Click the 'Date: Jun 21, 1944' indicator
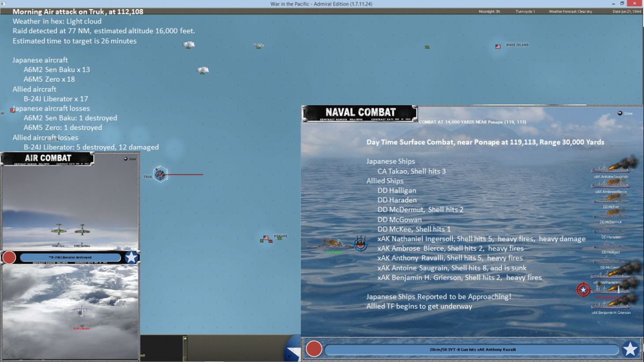Image resolution: width=644 pixels, height=362 pixels. (626, 11)
